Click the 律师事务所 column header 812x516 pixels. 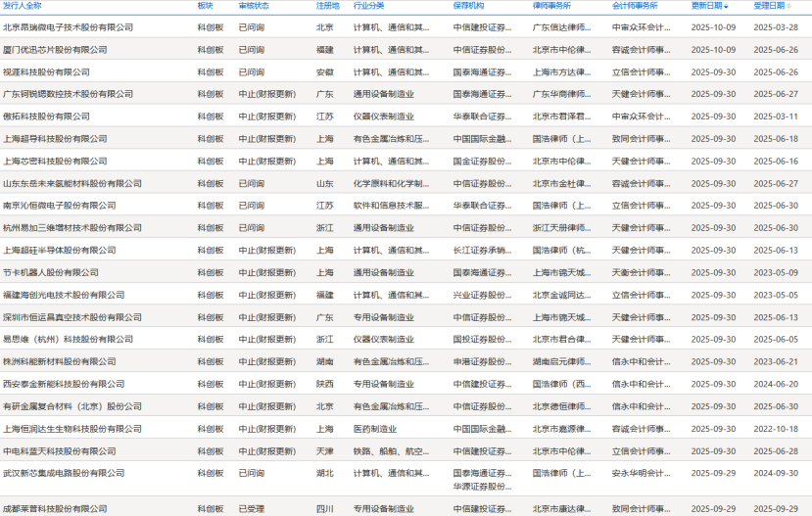coord(551,6)
